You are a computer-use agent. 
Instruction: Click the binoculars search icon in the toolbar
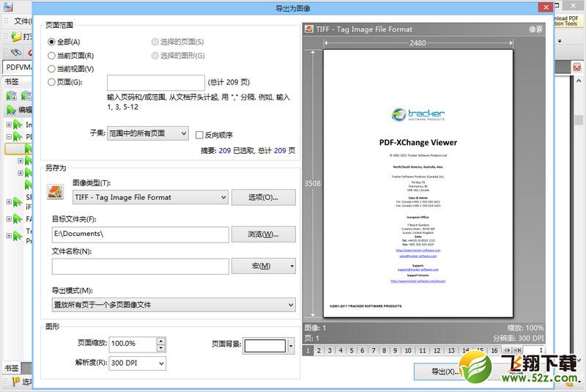click(16, 52)
